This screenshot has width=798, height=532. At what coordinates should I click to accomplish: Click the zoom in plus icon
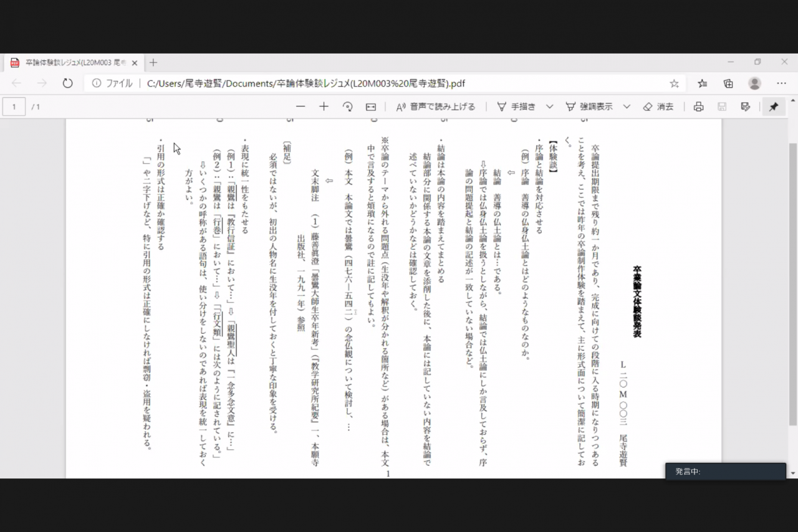tap(324, 107)
